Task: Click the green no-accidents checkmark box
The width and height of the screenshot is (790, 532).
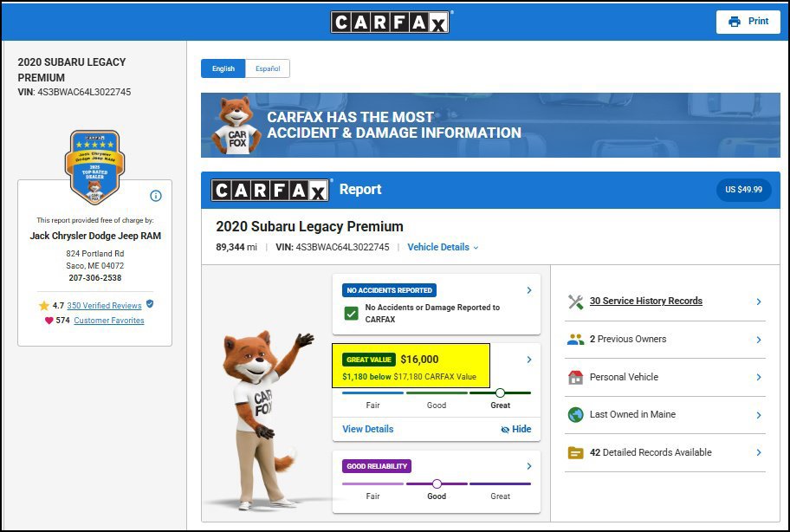Action: point(351,314)
